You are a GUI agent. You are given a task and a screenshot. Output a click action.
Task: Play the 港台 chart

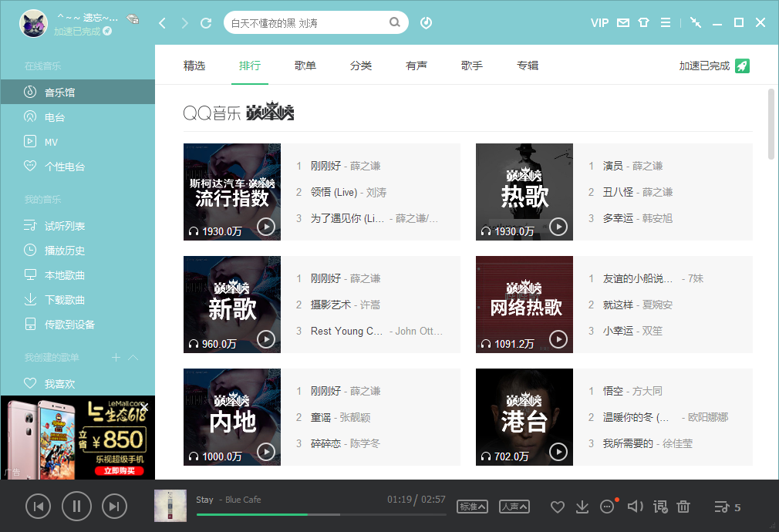point(558,452)
